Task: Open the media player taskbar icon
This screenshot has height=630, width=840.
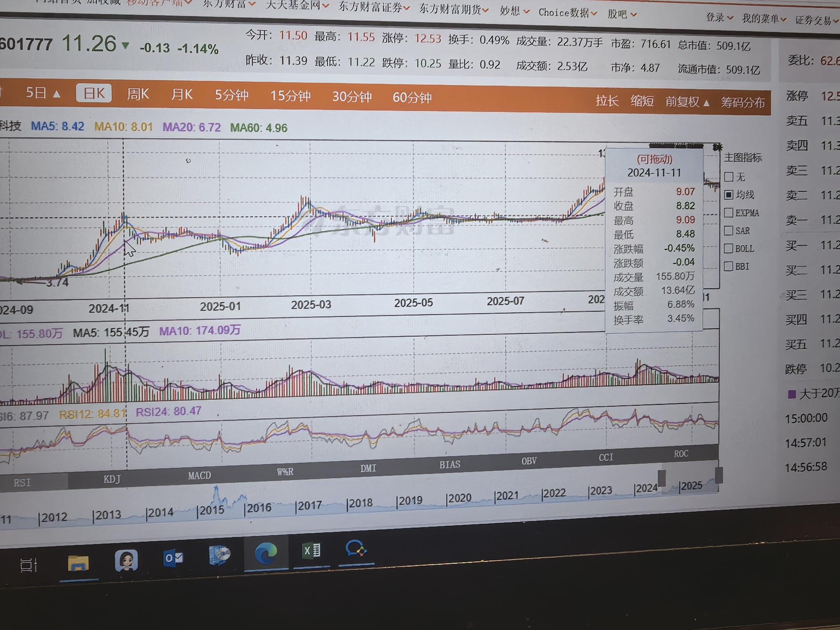Action: (x=219, y=556)
